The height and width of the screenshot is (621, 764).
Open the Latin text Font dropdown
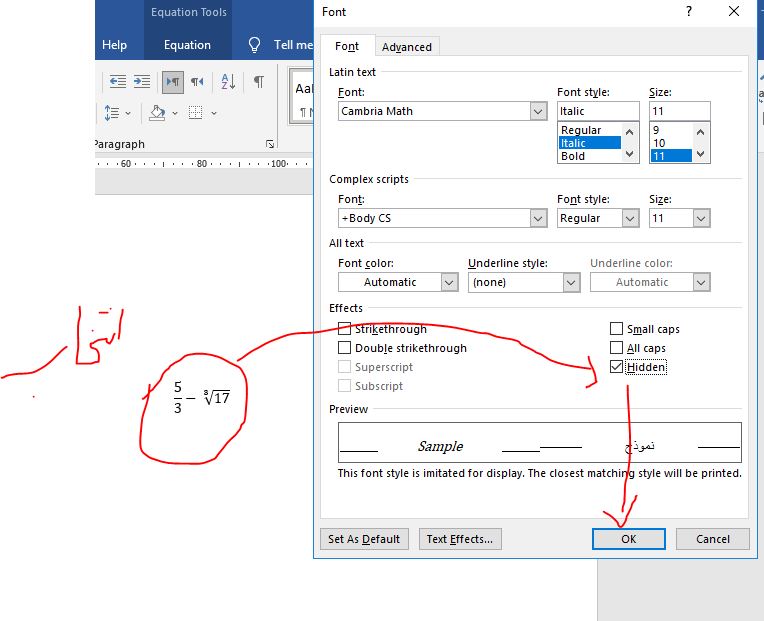538,111
